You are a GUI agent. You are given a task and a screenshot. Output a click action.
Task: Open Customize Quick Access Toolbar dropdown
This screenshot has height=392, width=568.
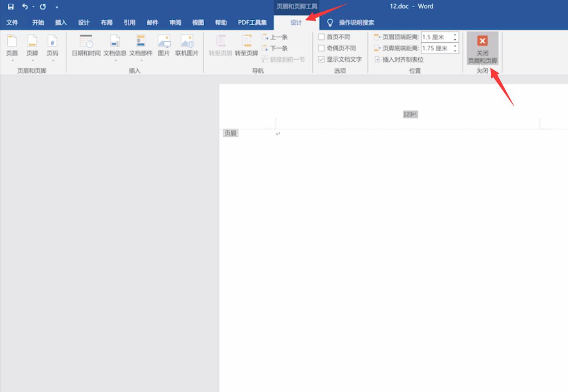[57, 7]
